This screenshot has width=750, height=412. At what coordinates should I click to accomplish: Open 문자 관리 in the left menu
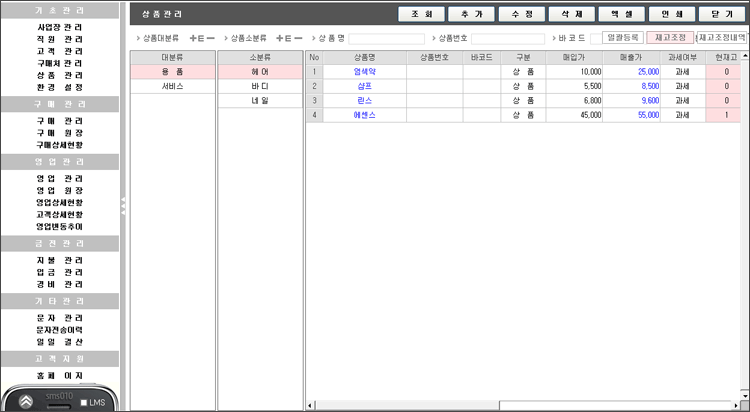[60, 318]
